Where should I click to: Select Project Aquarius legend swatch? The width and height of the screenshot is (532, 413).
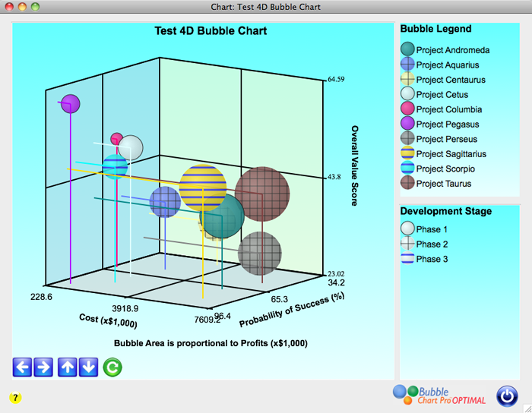point(408,65)
